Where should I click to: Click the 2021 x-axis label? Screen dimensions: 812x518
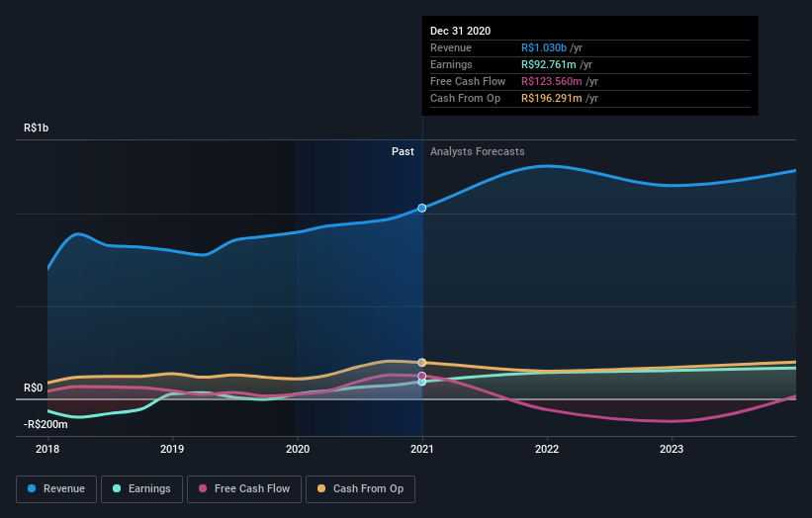pos(422,449)
